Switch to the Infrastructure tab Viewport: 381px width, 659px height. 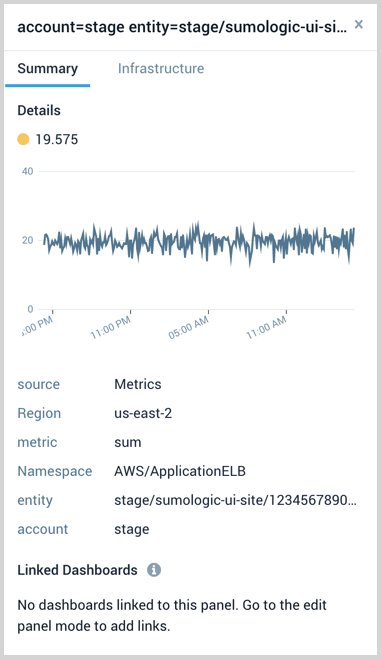(x=161, y=69)
